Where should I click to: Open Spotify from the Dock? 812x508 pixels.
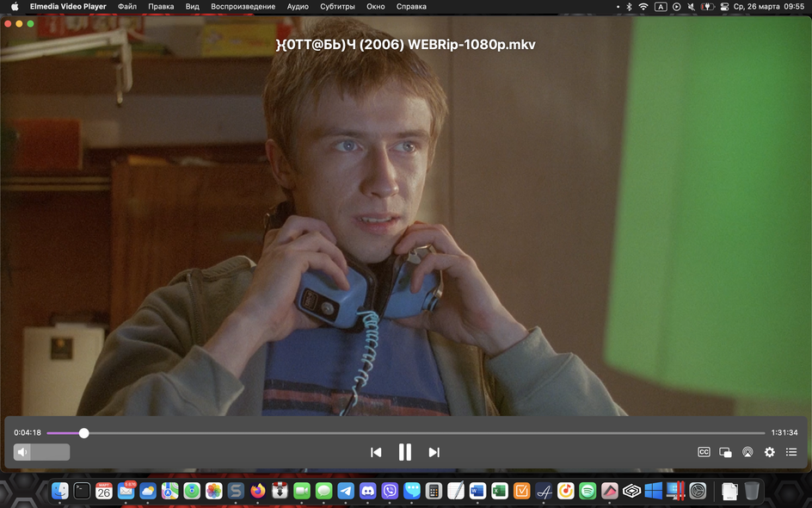pyautogui.click(x=587, y=491)
